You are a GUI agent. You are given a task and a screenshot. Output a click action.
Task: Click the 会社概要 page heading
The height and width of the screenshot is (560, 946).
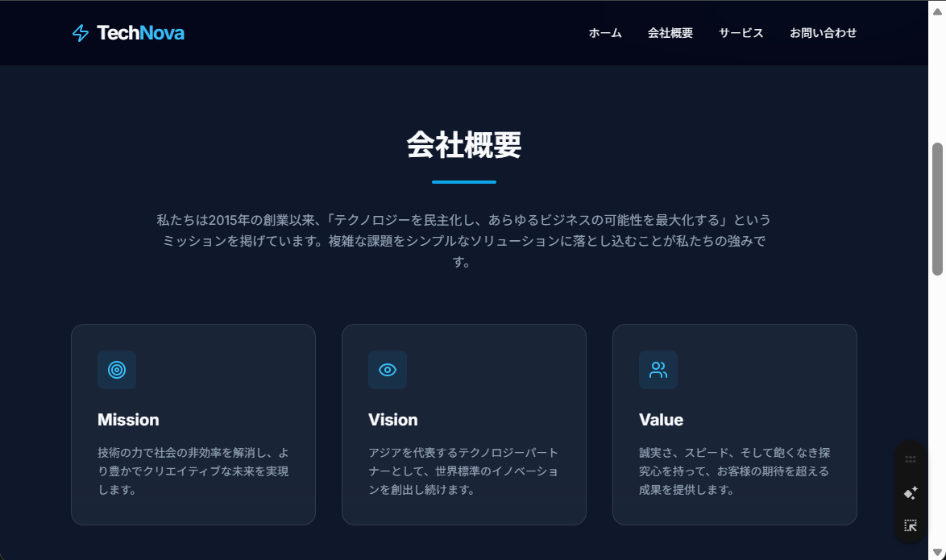coord(463,147)
